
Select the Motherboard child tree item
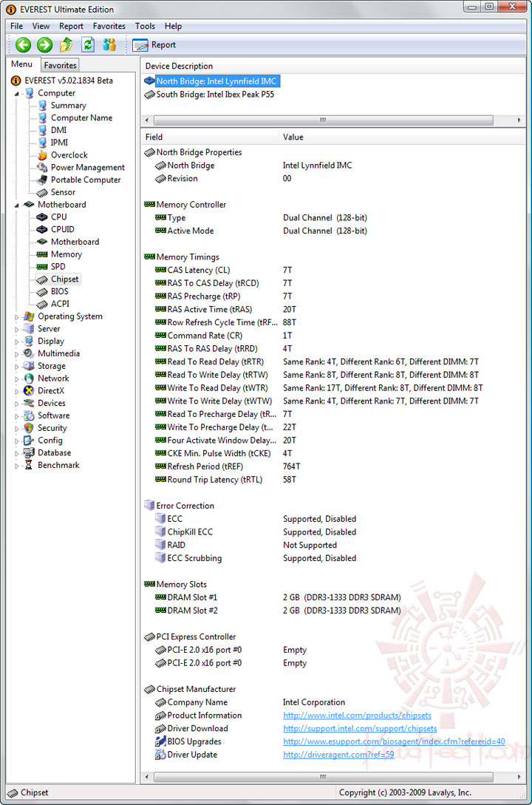(75, 242)
